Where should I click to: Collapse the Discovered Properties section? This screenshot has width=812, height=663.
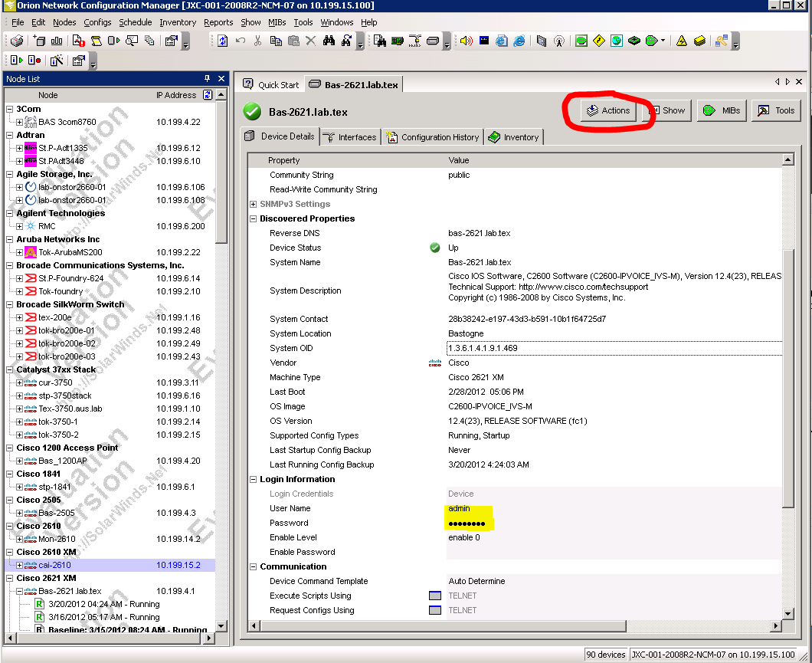pos(254,218)
